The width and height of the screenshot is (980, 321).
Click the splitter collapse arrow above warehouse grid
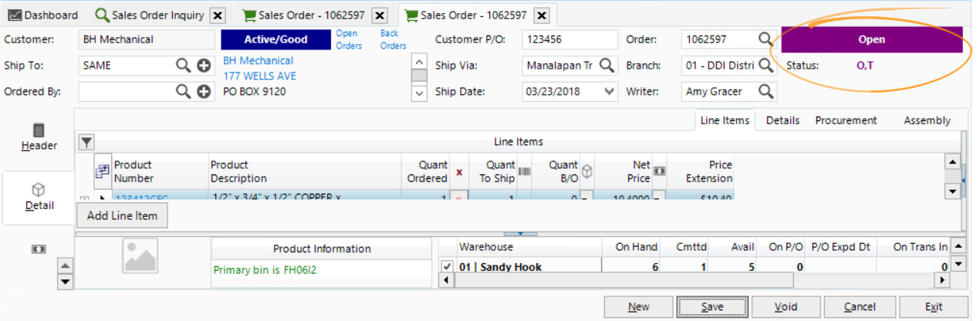pos(520,232)
